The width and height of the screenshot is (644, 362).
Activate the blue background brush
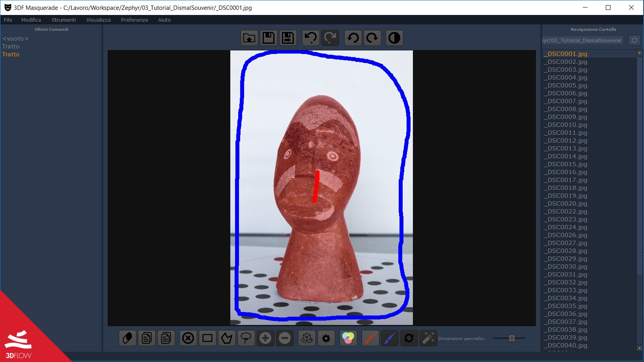coord(389,338)
